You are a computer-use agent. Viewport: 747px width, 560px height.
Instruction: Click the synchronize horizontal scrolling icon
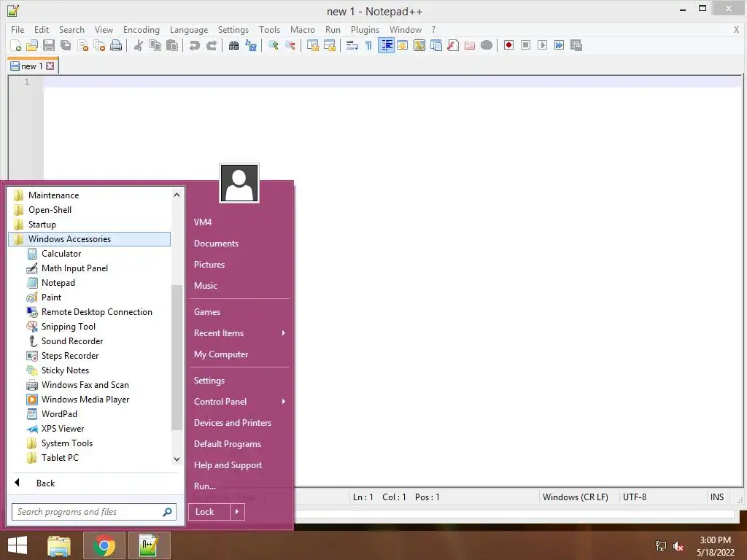coord(330,45)
